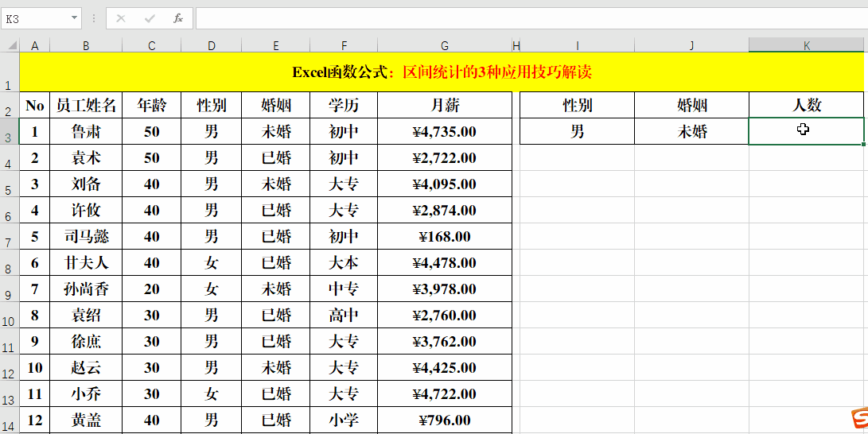Click the name cell '刘备'
This screenshot has height=434, width=868.
pos(86,184)
